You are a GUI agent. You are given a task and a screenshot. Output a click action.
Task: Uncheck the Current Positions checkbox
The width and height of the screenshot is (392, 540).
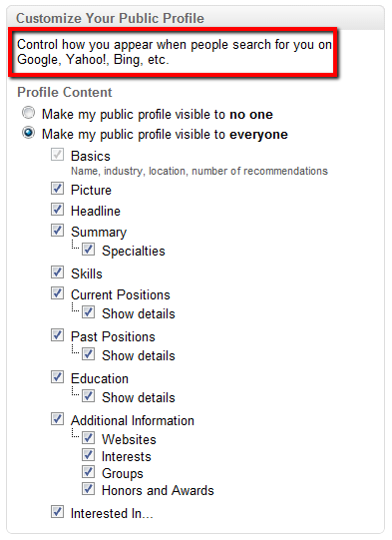(57, 293)
